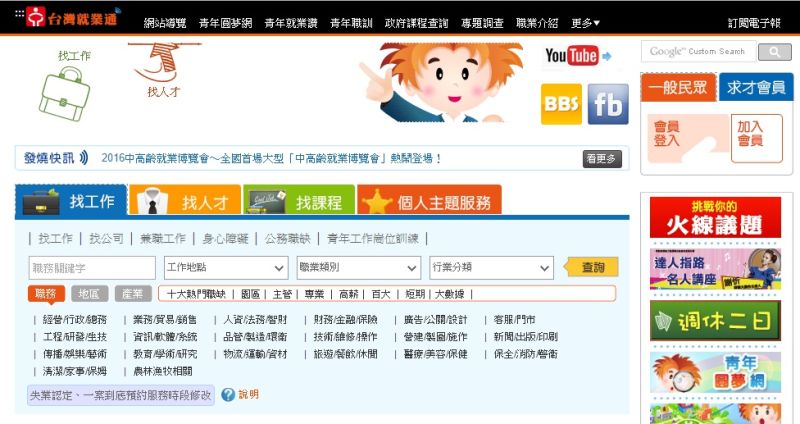
Task: Click the 找公司 sub-link
Action: coord(106,238)
